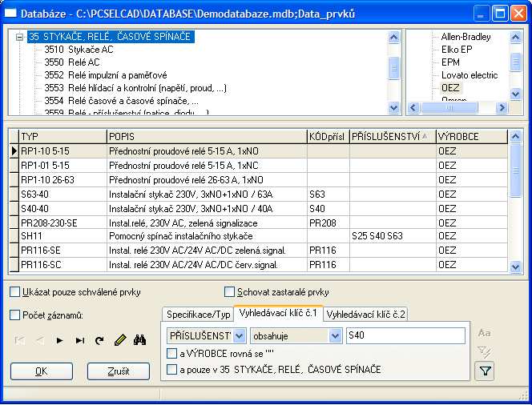This screenshot has width=532, height=405.
Task: Open the 'obsahuje' operator dropdown
Action: 335,336
